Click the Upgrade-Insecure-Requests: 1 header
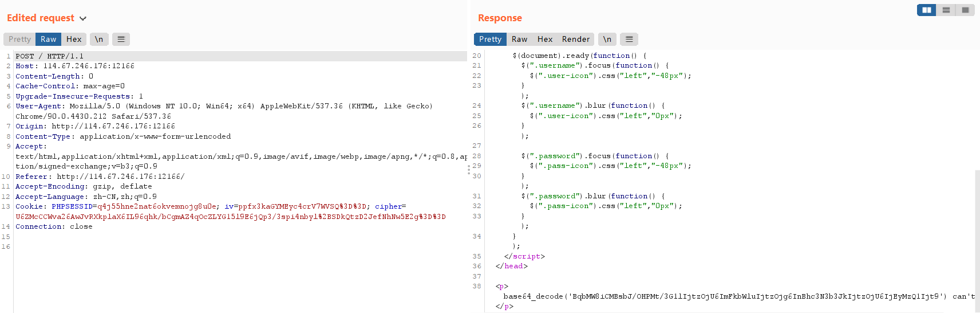The image size is (980, 313). [x=79, y=96]
